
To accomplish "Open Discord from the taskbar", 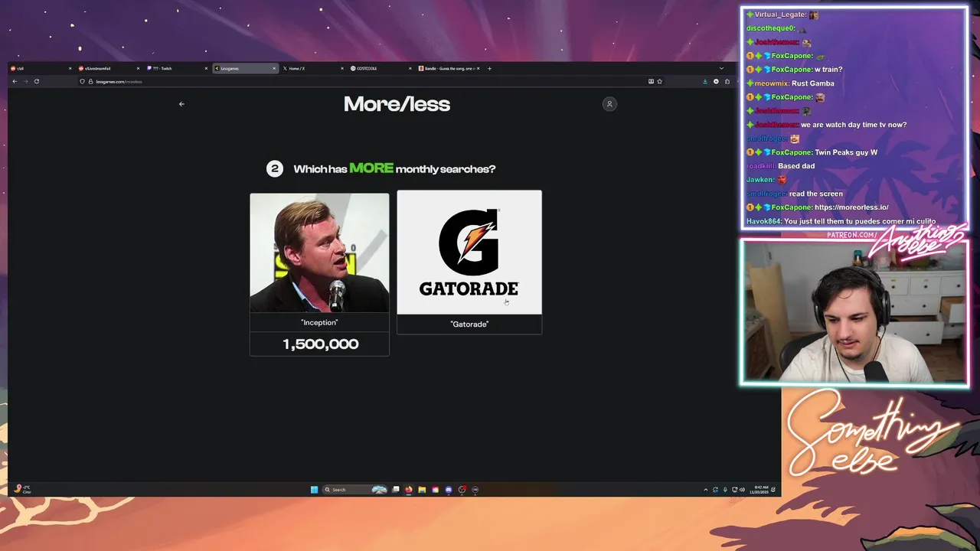I will point(449,490).
